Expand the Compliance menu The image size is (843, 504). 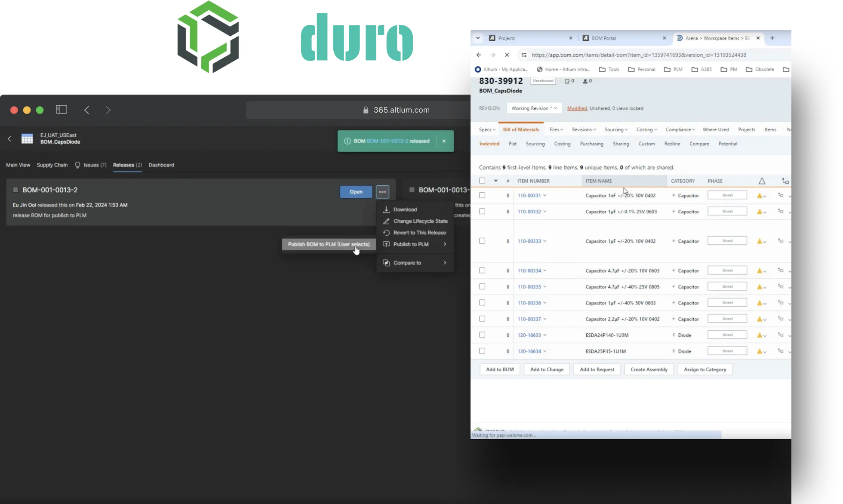pyautogui.click(x=680, y=129)
